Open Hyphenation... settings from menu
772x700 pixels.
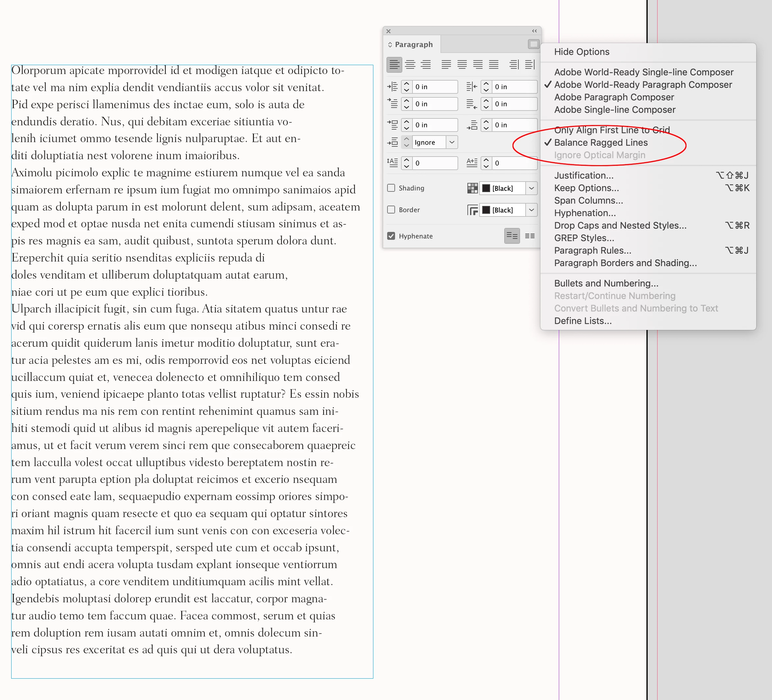tap(585, 213)
